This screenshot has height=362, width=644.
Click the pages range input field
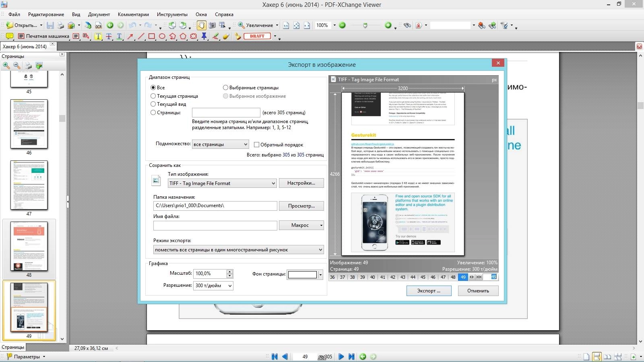point(226,113)
